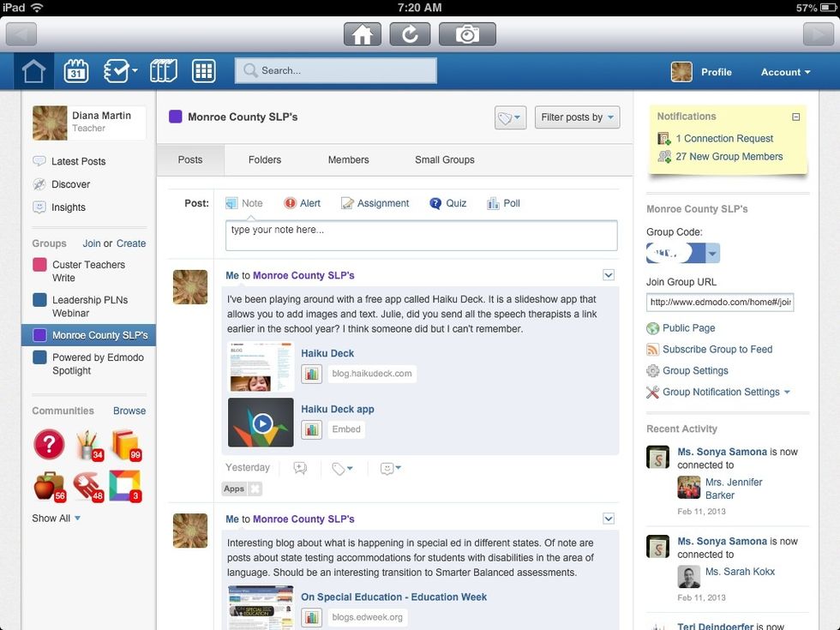Screen dimensions: 840x630
Task: Open the library books icon
Action: point(164,71)
